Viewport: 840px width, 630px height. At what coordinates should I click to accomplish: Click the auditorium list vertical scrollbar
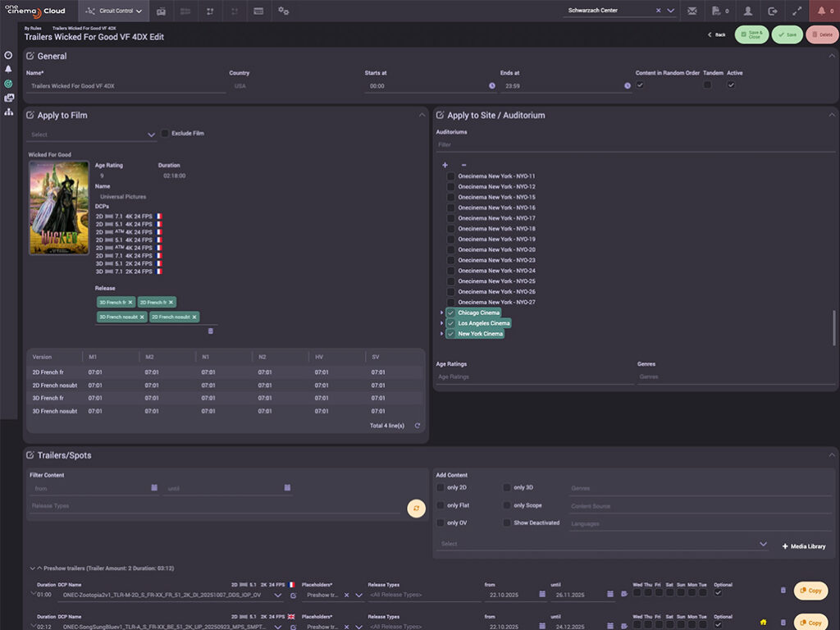[833, 328]
